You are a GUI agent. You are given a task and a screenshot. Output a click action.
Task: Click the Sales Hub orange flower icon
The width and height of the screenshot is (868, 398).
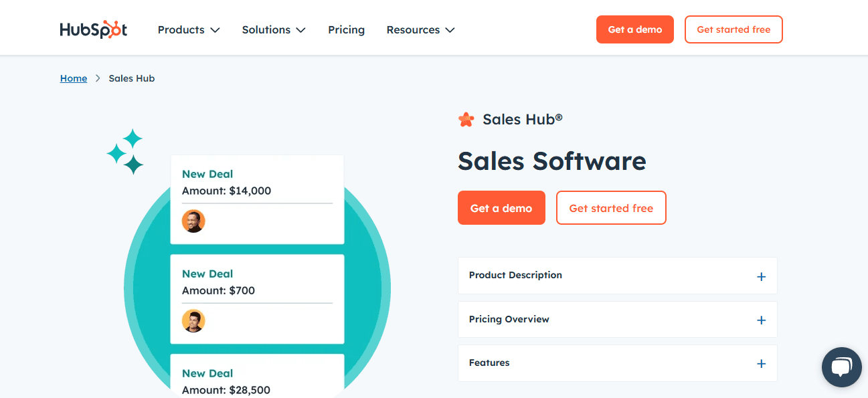pos(466,120)
